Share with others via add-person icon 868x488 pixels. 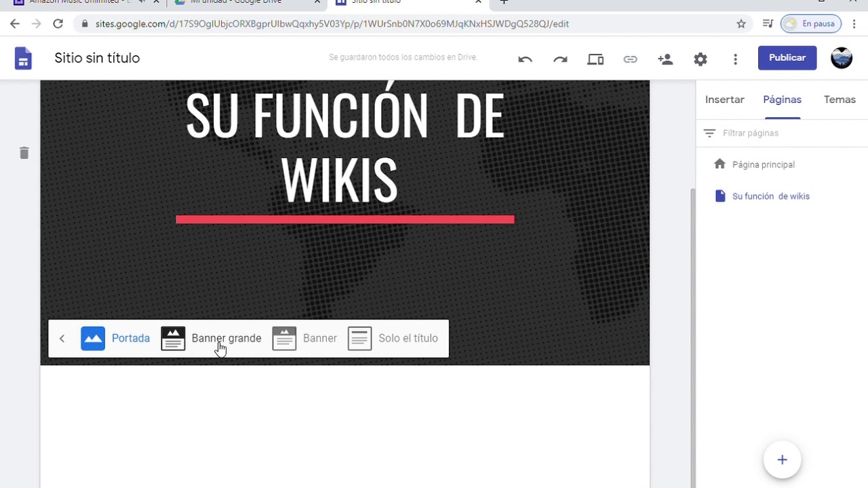(x=665, y=59)
